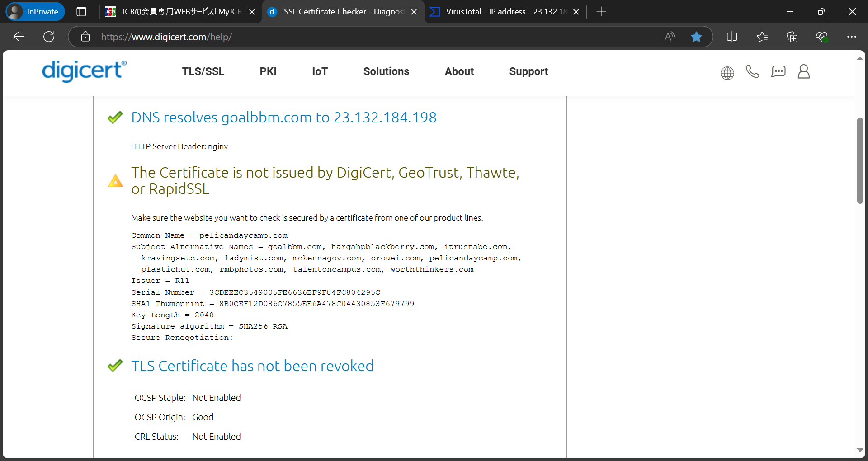Click the globe language selector icon
Viewport: 868px width, 461px height.
tap(727, 73)
